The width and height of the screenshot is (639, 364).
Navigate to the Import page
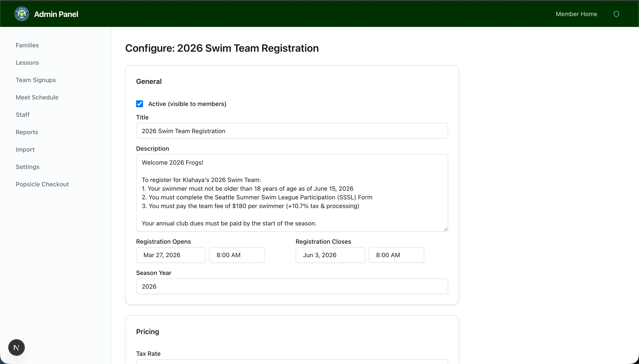[x=25, y=149]
